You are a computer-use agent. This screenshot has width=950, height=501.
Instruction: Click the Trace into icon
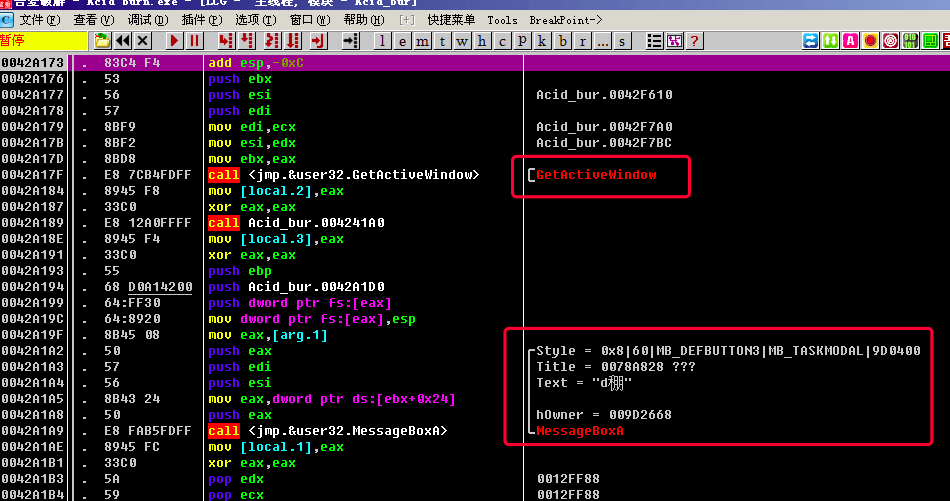coord(273,41)
